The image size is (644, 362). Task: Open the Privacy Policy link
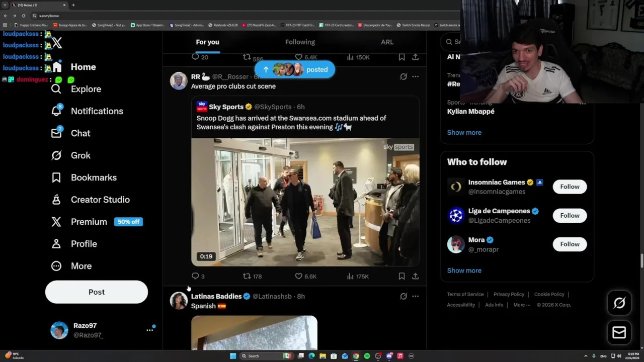click(509, 295)
